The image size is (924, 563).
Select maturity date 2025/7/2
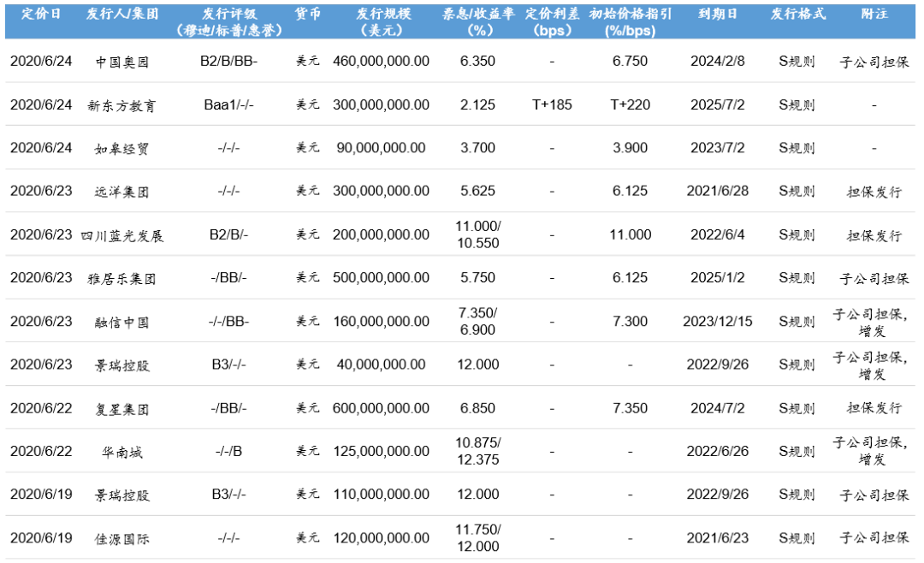coord(718,105)
